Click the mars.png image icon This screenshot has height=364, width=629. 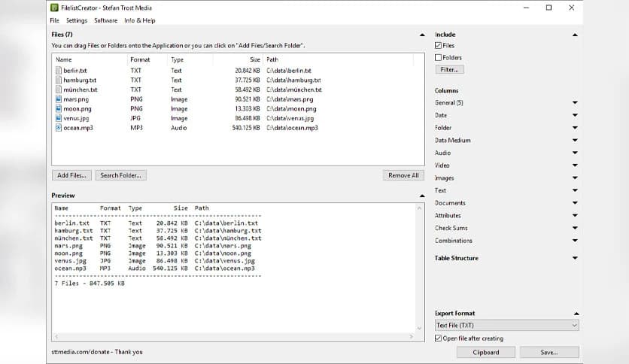click(x=59, y=99)
